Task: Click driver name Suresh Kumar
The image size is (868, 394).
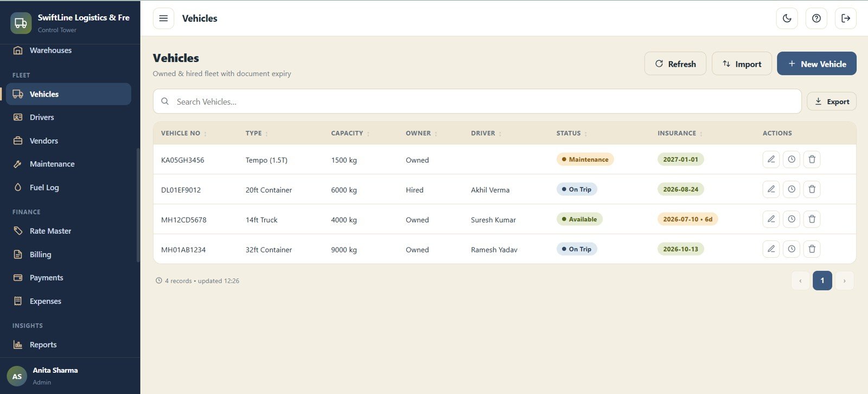Action: [x=493, y=220]
